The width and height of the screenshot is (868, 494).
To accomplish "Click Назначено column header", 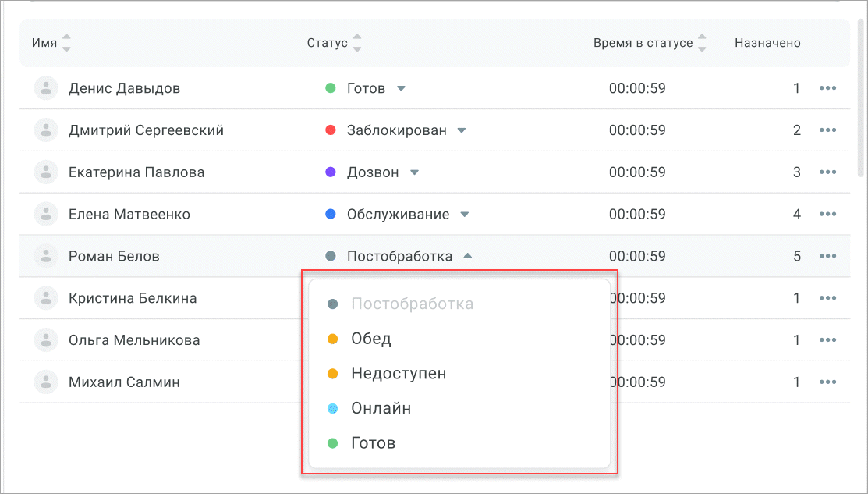I will coord(767,43).
